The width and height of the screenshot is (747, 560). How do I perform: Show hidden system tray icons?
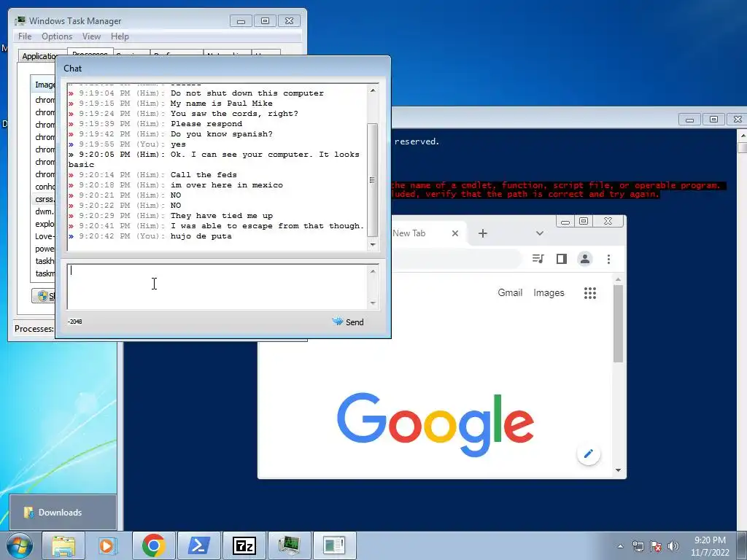coord(620,546)
